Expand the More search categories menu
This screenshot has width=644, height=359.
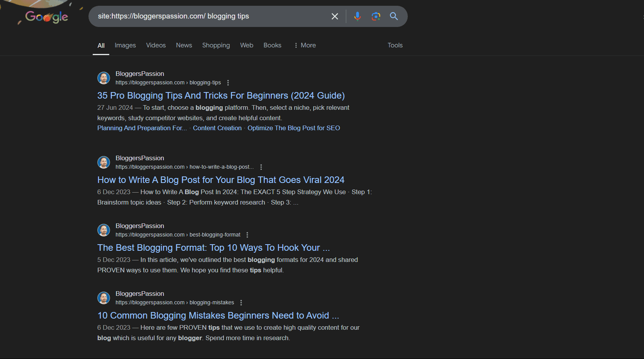click(x=305, y=45)
